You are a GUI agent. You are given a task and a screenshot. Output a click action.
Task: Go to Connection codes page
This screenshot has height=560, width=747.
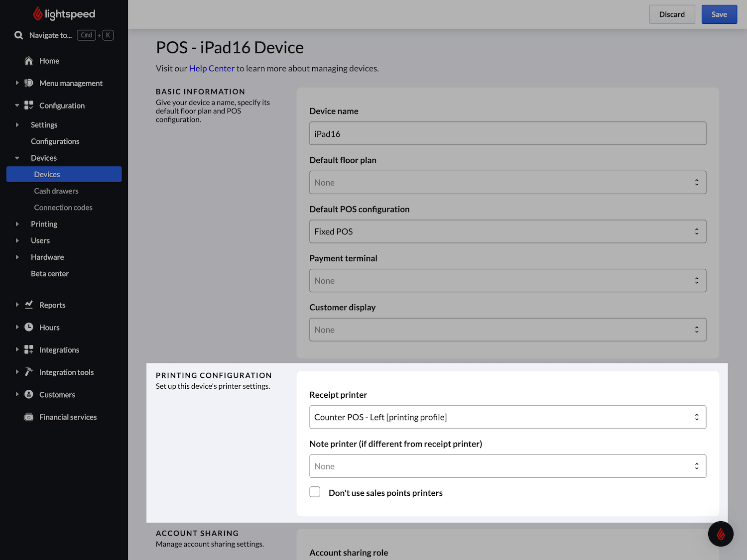point(63,208)
